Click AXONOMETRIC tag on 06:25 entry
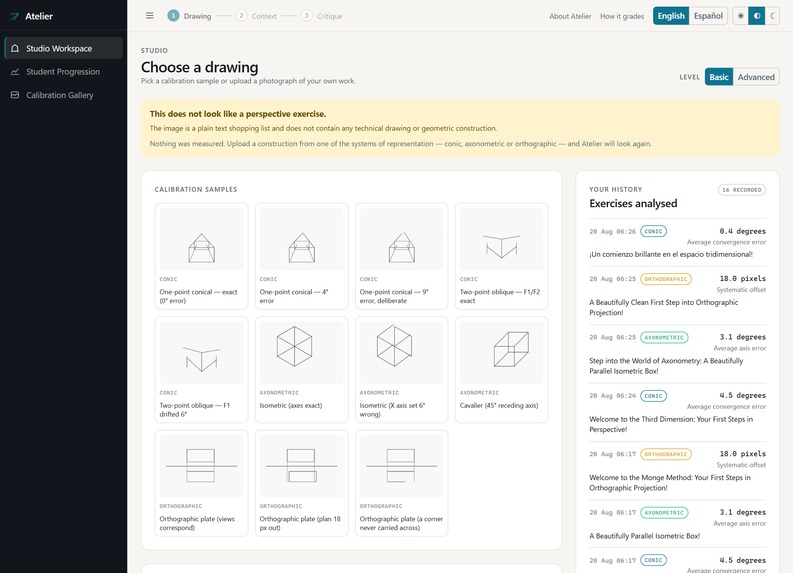The width and height of the screenshot is (793, 573). click(664, 337)
